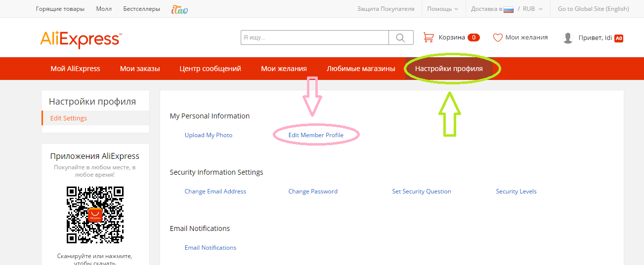Click the Edit Member Profile link
The width and height of the screenshot is (644, 265).
click(x=316, y=135)
